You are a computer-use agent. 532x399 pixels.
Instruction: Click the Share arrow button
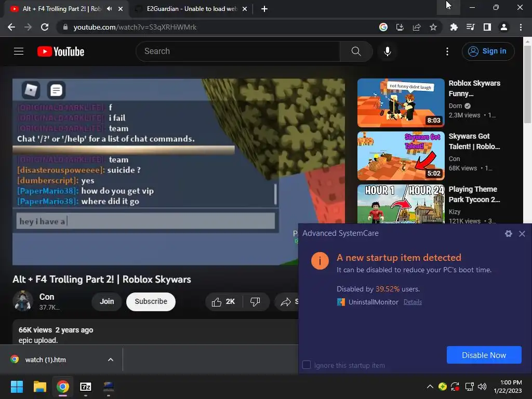287,301
